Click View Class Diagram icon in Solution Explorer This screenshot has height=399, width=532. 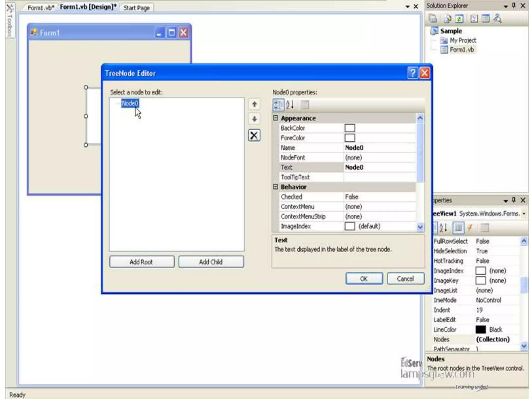coord(497,19)
